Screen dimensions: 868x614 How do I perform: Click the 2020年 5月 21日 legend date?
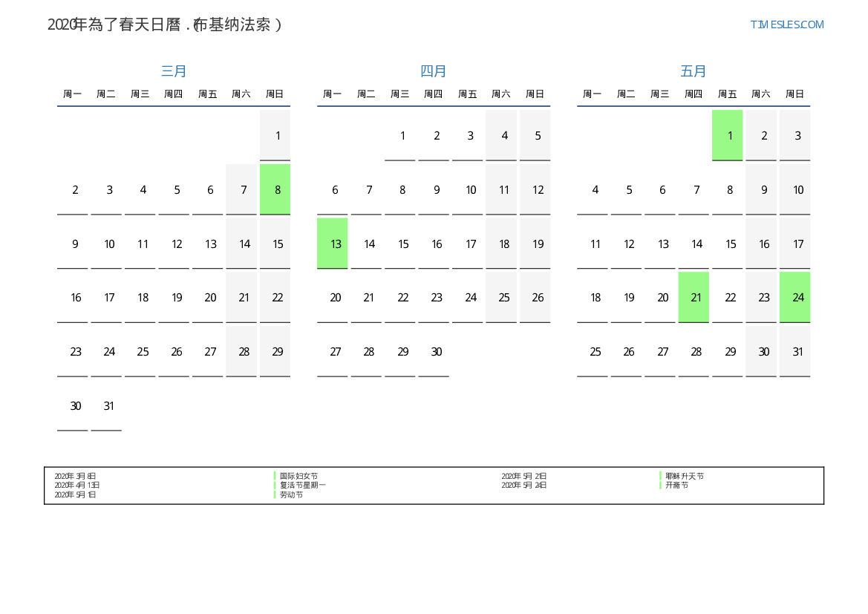(x=524, y=476)
